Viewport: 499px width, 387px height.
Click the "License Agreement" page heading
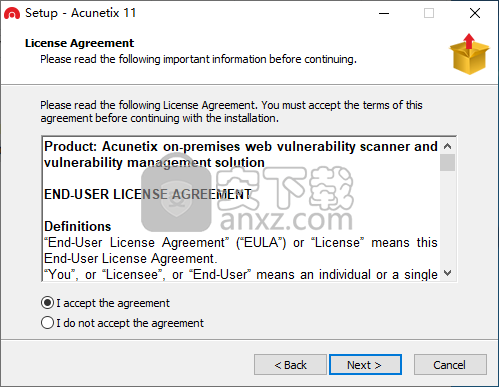(x=79, y=43)
